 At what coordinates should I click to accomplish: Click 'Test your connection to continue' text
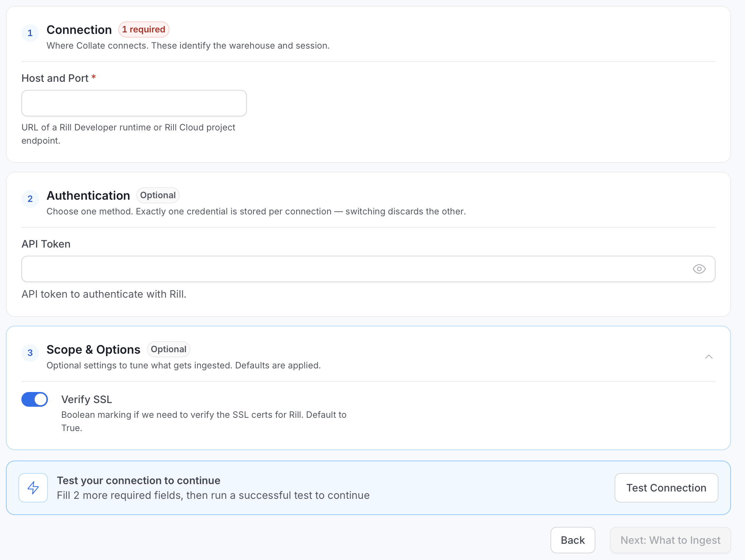(x=139, y=480)
